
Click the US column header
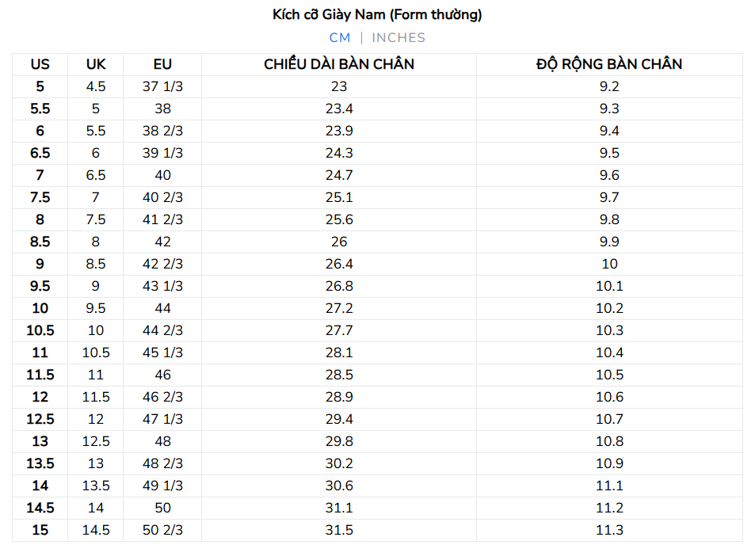(40, 64)
